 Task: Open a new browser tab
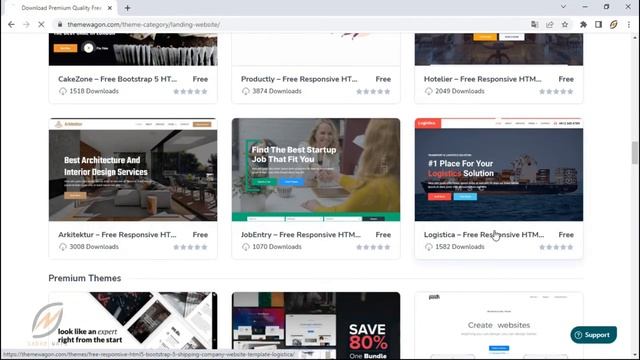[x=127, y=8]
